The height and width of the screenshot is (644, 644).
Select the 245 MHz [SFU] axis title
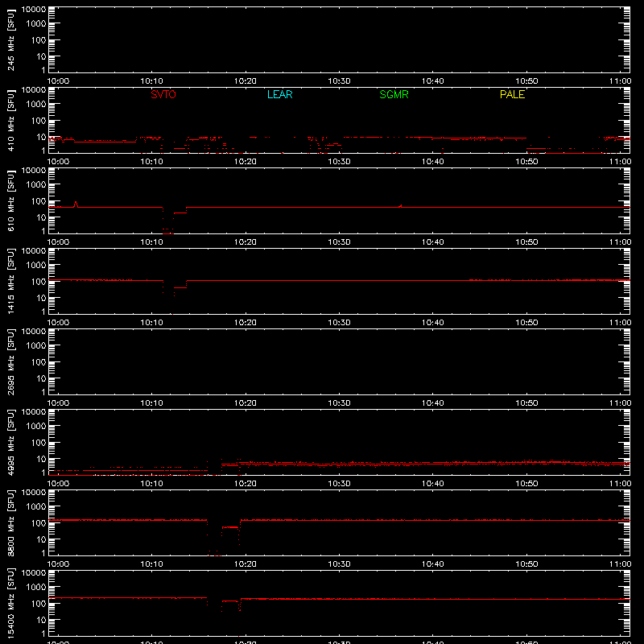tap(10, 39)
